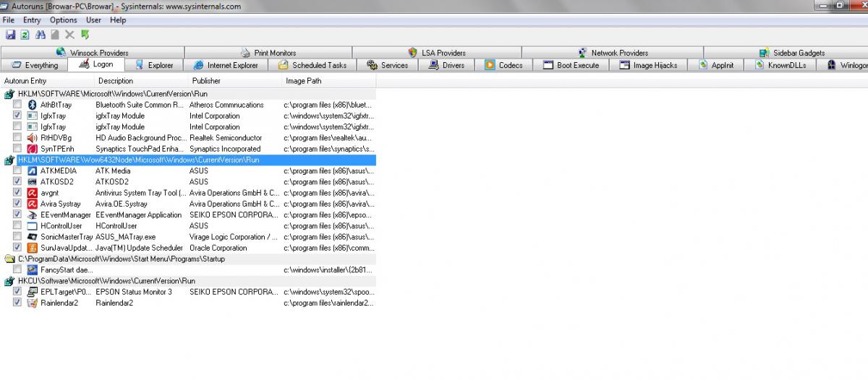
Task: Enable the SonicMasterTray checkbox
Action: click(x=17, y=237)
